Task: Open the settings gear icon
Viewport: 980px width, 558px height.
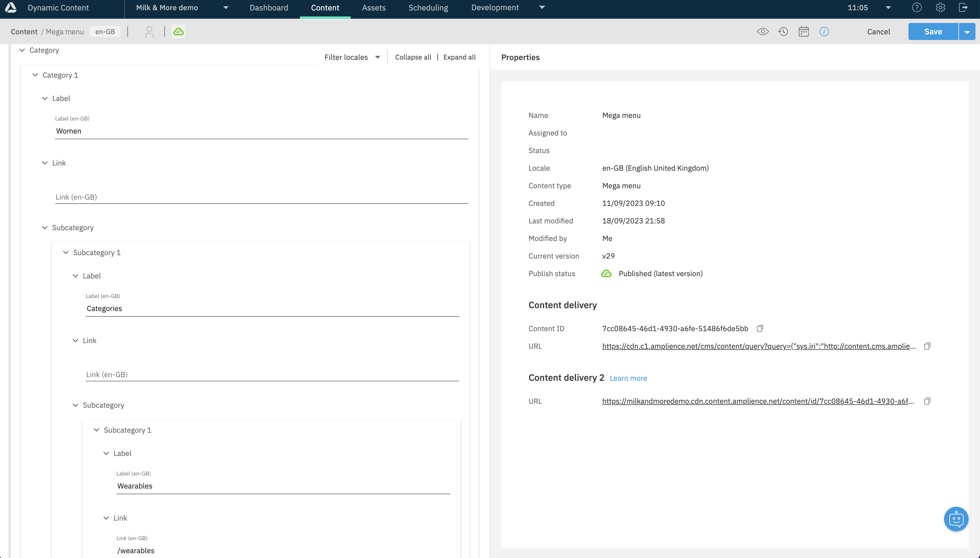Action: (940, 7)
